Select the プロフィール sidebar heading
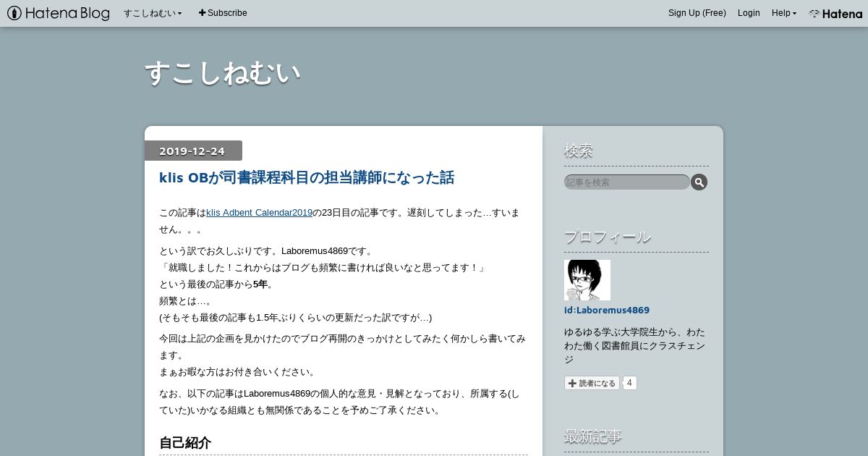The width and height of the screenshot is (868, 456). 608,237
